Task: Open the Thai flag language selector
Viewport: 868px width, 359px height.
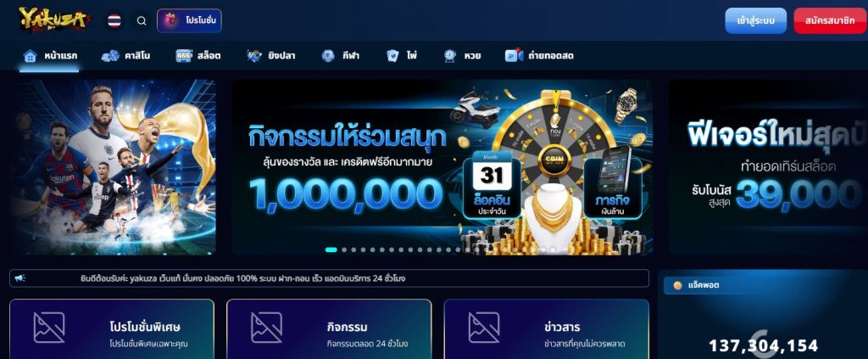Action: pos(114,21)
